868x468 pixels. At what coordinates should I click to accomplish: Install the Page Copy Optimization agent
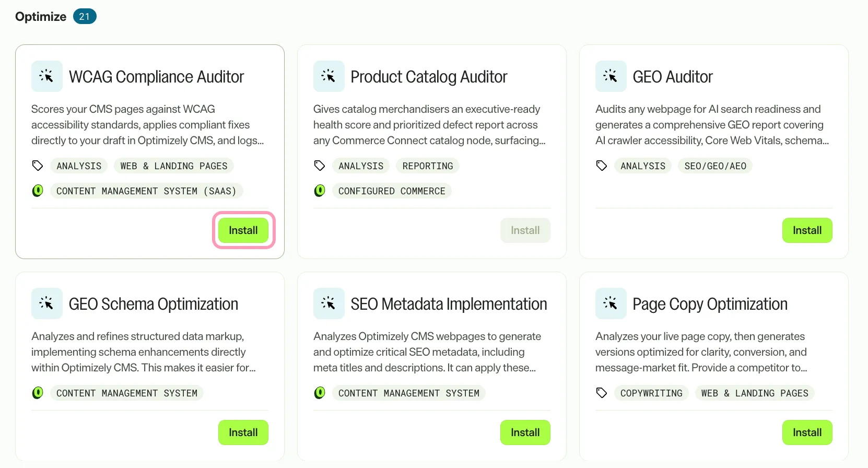pyautogui.click(x=807, y=432)
